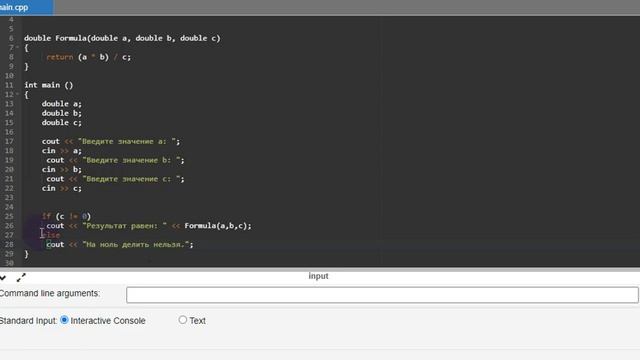Place cursor on 'double Formula' declaration line
The image size is (640, 360).
(122, 38)
